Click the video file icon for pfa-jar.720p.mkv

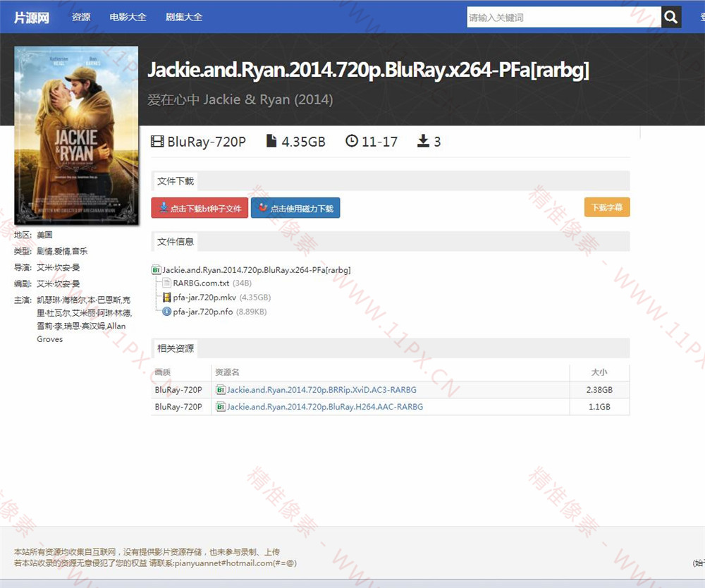click(166, 297)
